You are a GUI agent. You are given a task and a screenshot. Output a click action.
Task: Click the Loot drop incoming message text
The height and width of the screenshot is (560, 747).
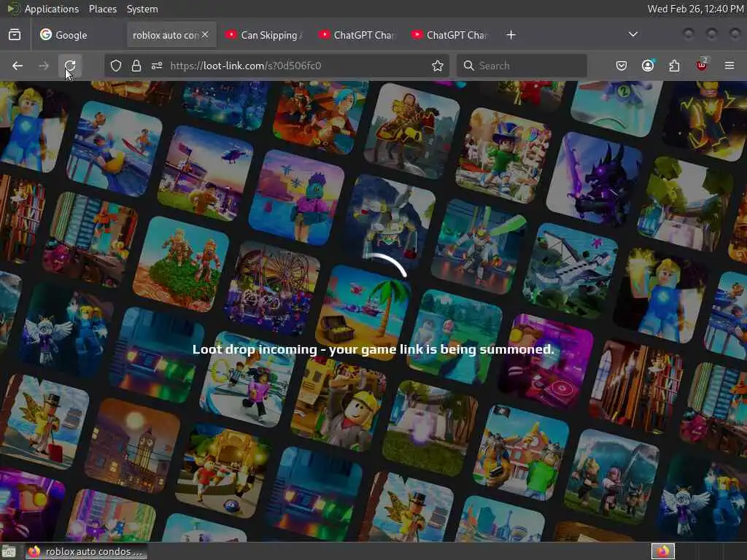point(373,349)
